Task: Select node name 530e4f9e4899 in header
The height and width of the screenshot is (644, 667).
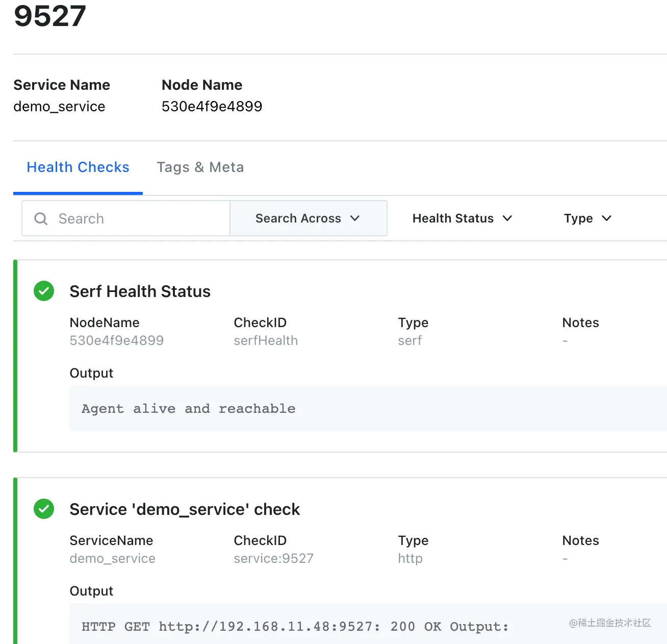Action: [x=212, y=106]
